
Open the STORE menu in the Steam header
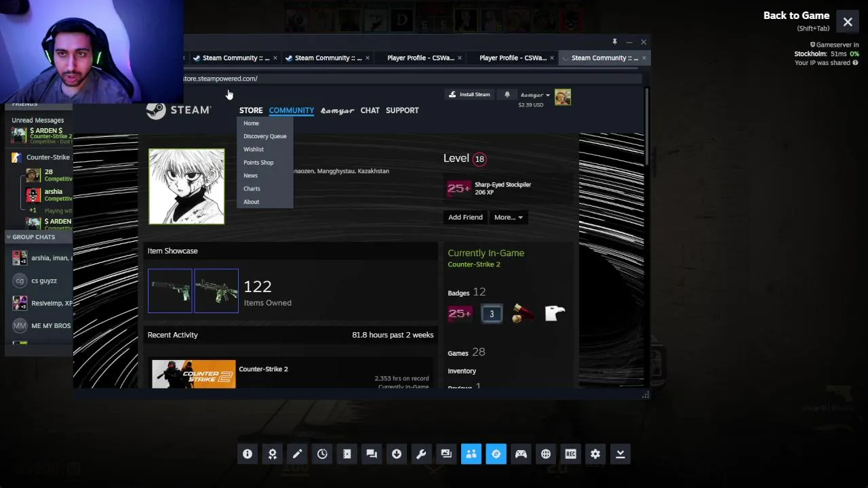tap(251, 110)
